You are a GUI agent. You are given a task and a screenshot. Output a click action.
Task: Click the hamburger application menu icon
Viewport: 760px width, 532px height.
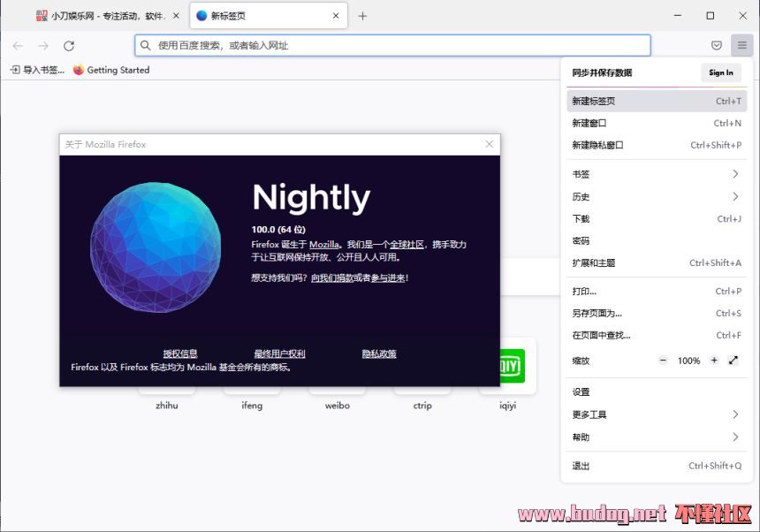point(742,46)
